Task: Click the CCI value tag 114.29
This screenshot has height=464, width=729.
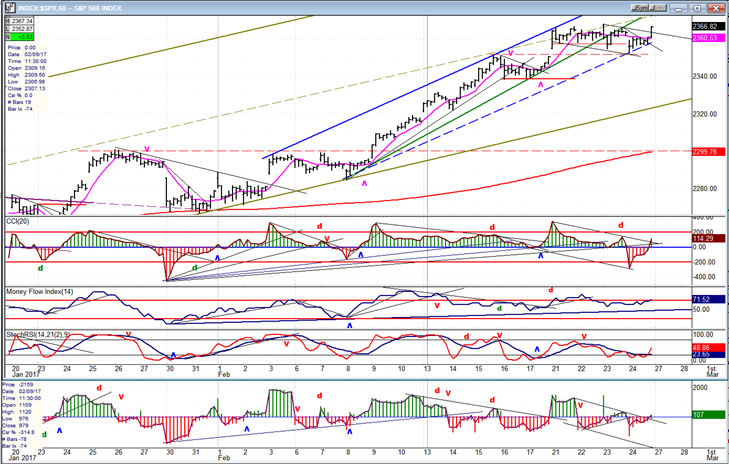Action: pos(706,238)
